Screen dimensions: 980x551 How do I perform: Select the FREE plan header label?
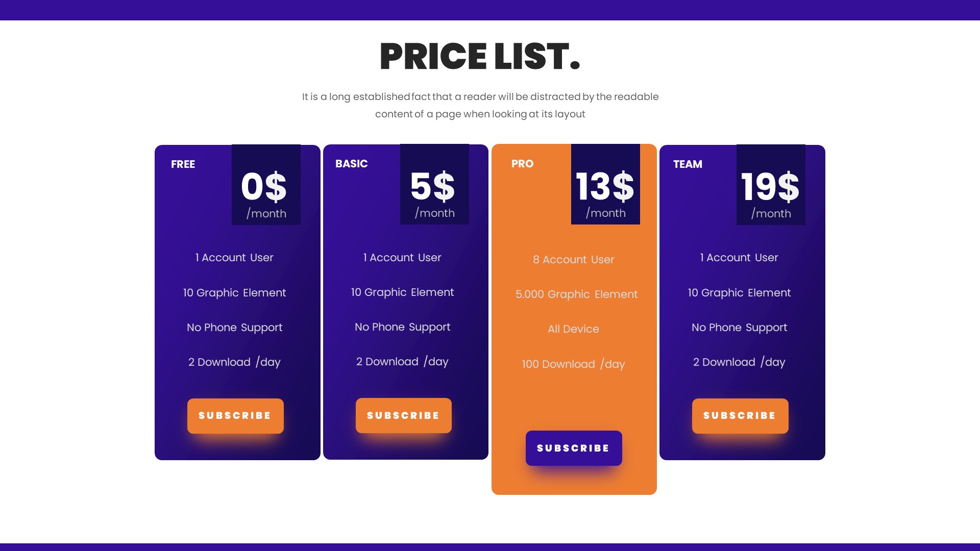(x=183, y=164)
